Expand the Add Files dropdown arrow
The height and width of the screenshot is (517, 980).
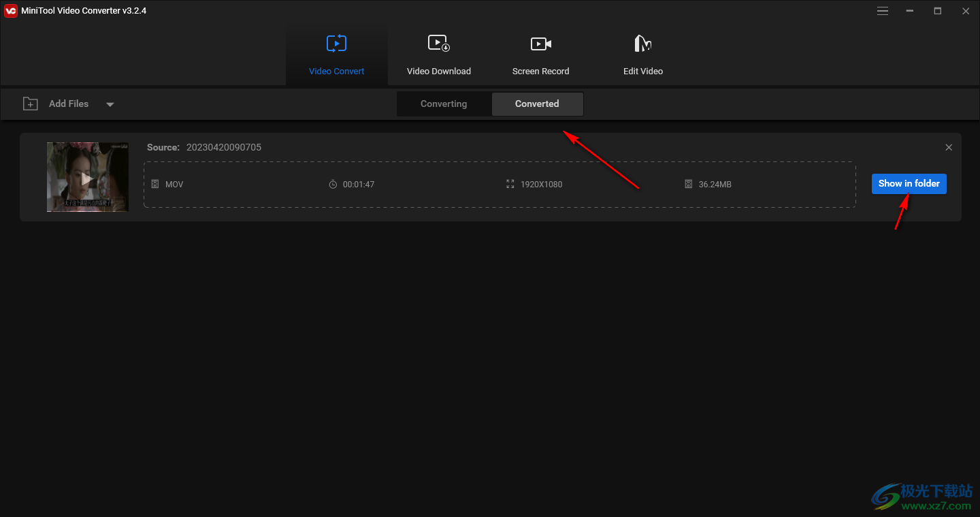pos(110,104)
